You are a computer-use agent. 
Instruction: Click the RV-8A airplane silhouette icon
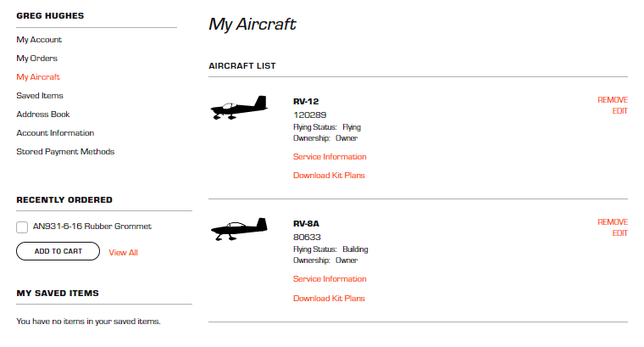coord(239,229)
